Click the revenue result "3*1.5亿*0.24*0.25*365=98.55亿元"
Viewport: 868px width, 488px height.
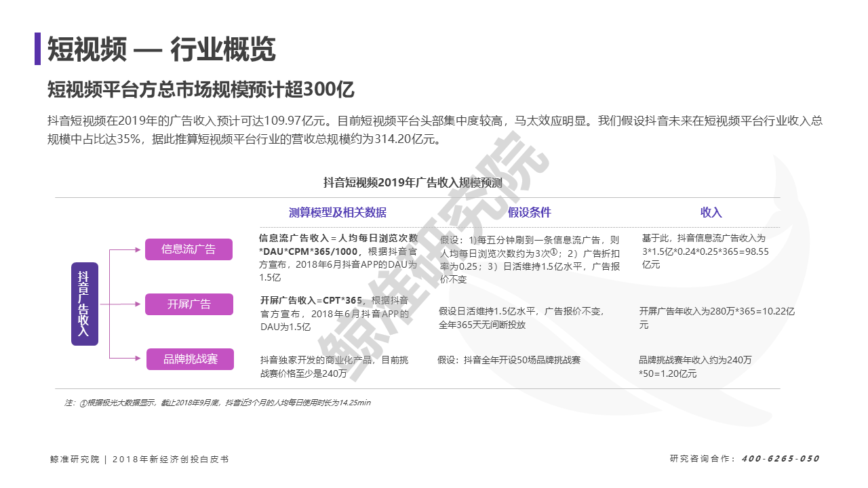(705, 258)
